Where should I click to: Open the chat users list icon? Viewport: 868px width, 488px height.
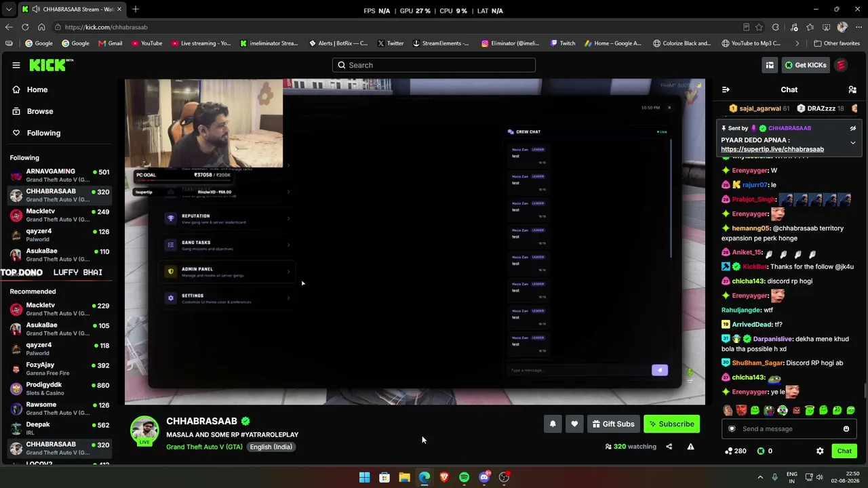[852, 89]
